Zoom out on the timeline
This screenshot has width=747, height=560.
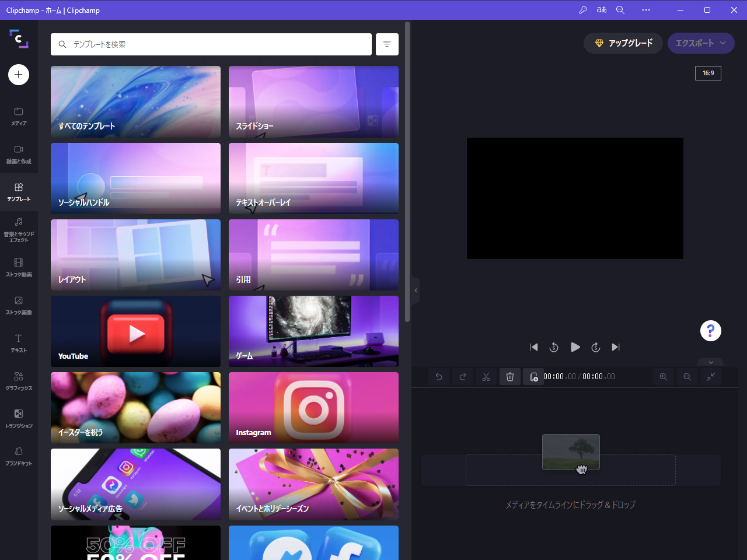click(687, 377)
